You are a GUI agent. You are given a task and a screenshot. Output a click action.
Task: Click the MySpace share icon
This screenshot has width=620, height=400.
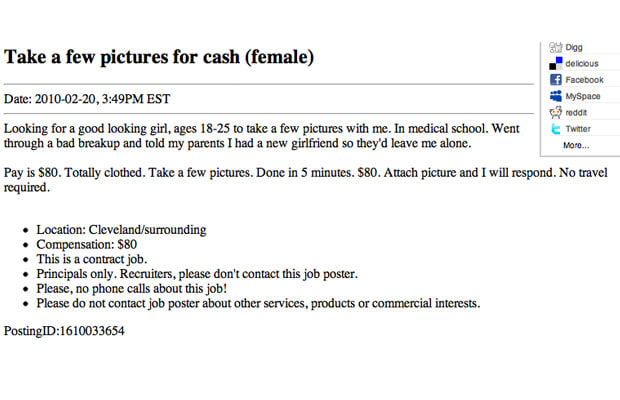[x=556, y=96]
